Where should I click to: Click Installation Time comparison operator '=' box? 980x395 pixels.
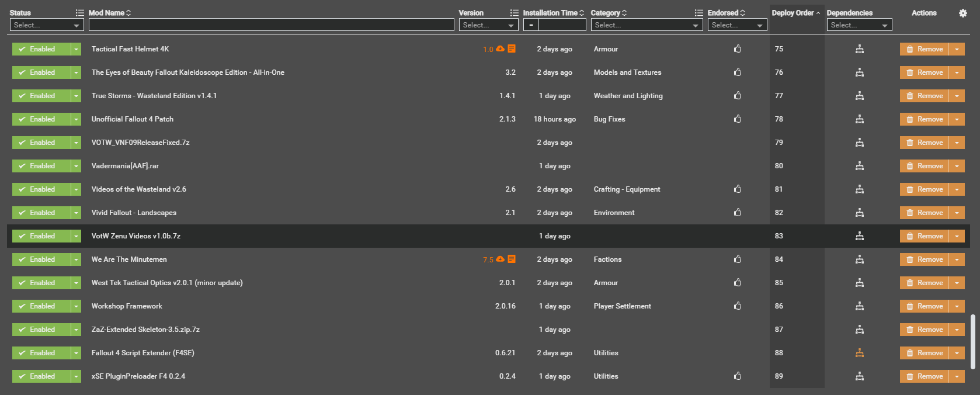point(531,25)
